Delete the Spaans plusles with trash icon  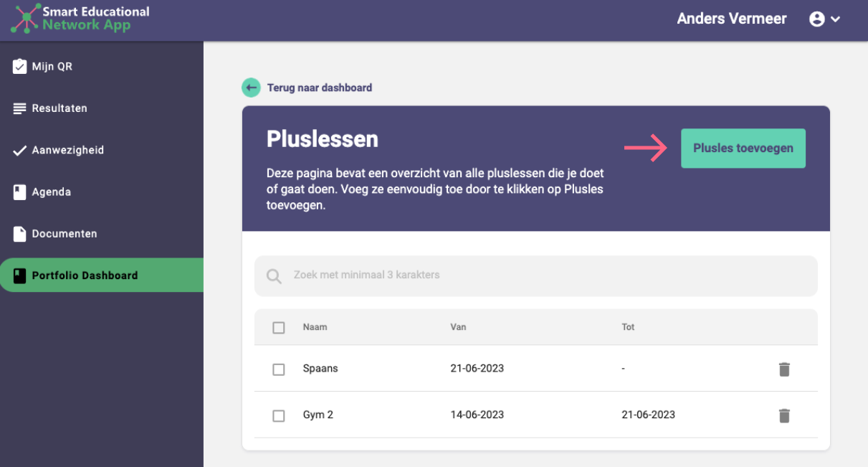784,369
